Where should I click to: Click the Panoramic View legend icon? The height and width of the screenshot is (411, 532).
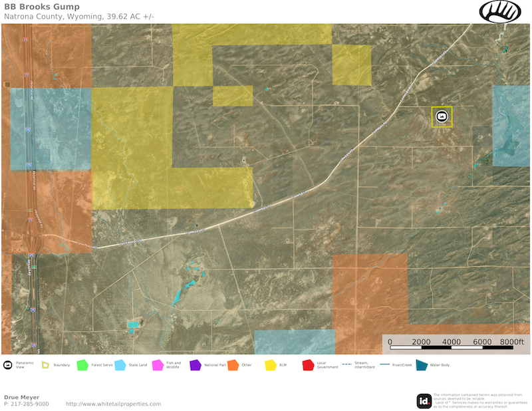pyautogui.click(x=8, y=365)
